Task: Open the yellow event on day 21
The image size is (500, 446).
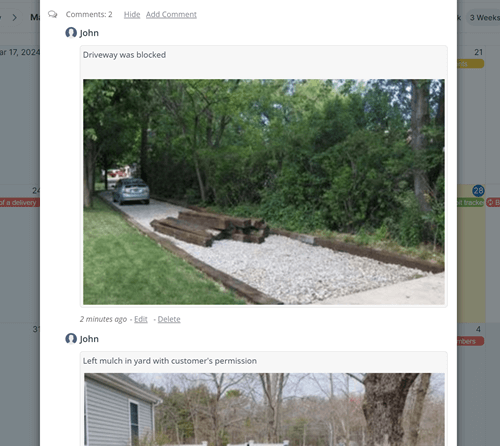Action: pyautogui.click(x=470, y=64)
